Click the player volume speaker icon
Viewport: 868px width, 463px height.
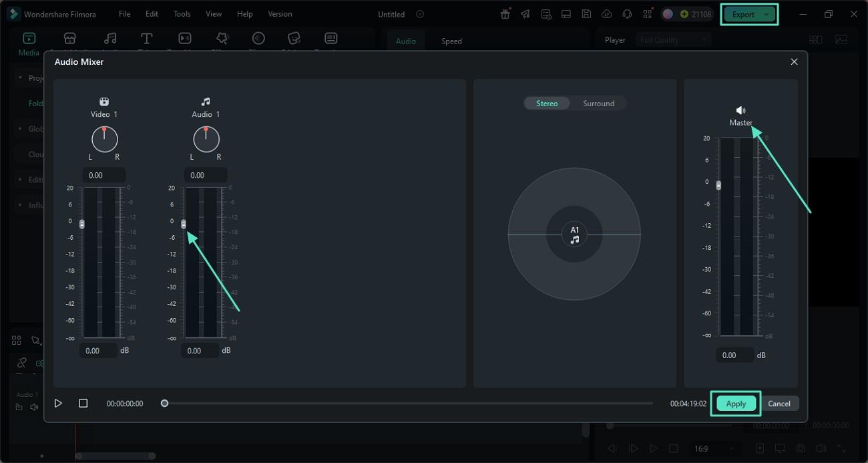(x=821, y=448)
